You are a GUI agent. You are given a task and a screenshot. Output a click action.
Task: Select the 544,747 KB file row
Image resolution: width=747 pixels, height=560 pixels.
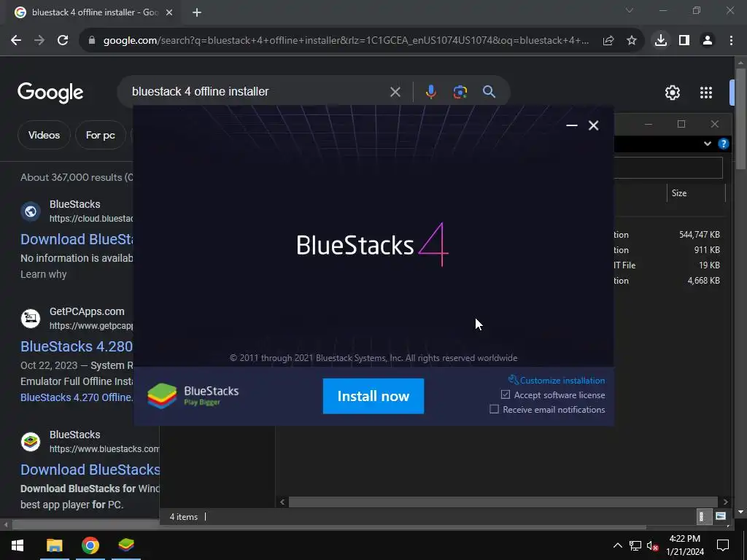[x=671, y=235]
